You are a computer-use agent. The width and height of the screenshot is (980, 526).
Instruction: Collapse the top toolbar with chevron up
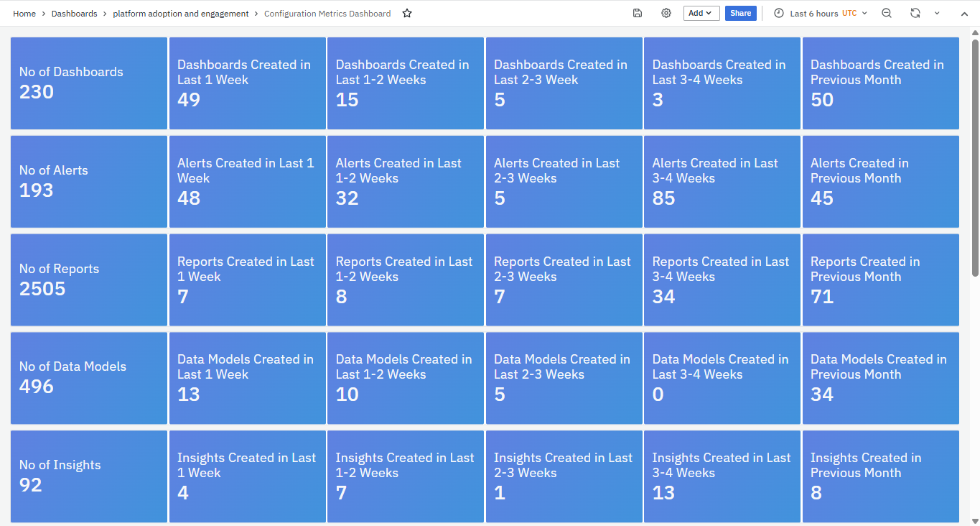(x=964, y=14)
